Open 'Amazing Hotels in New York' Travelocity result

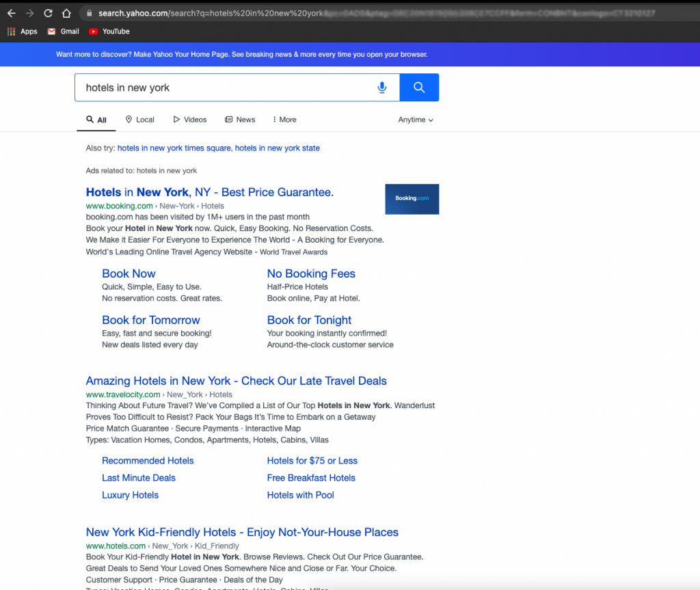[x=236, y=381]
